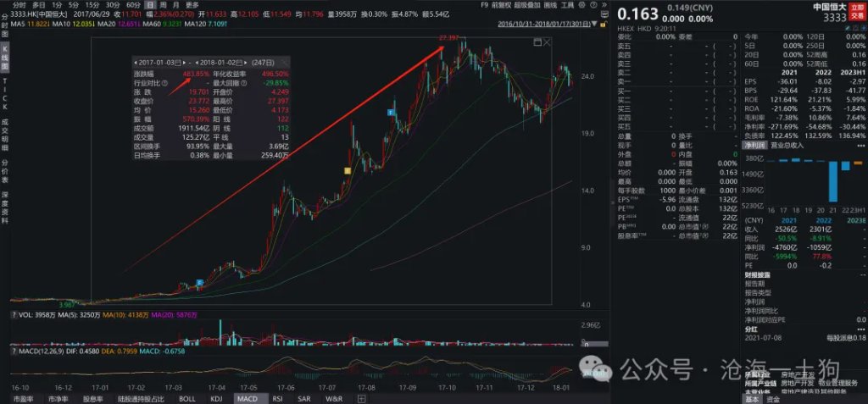Select the 日 daily K-line period

point(150,4)
